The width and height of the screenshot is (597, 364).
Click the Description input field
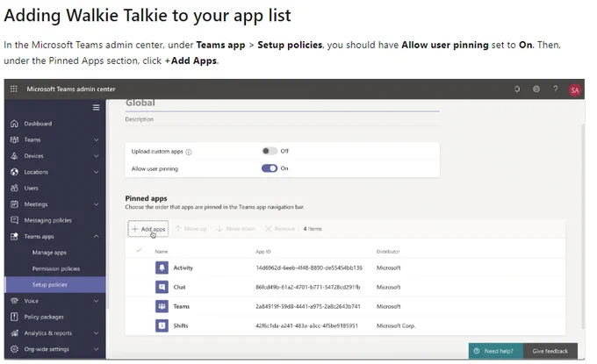[x=282, y=119]
